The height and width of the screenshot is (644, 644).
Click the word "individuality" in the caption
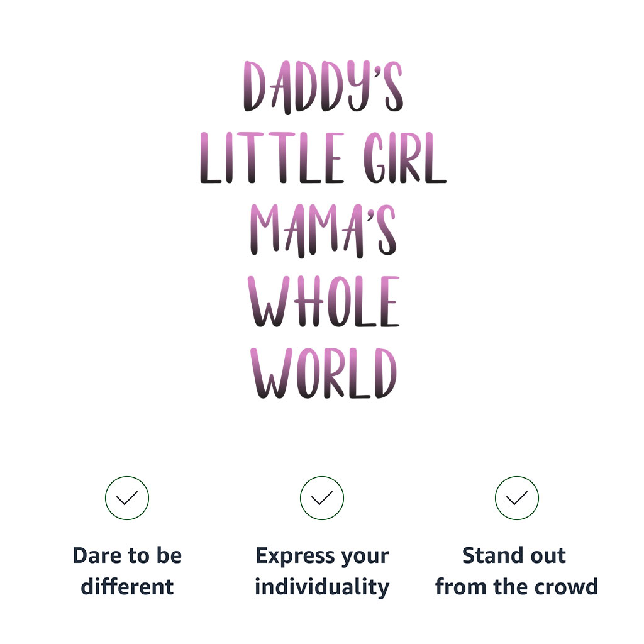click(x=322, y=587)
